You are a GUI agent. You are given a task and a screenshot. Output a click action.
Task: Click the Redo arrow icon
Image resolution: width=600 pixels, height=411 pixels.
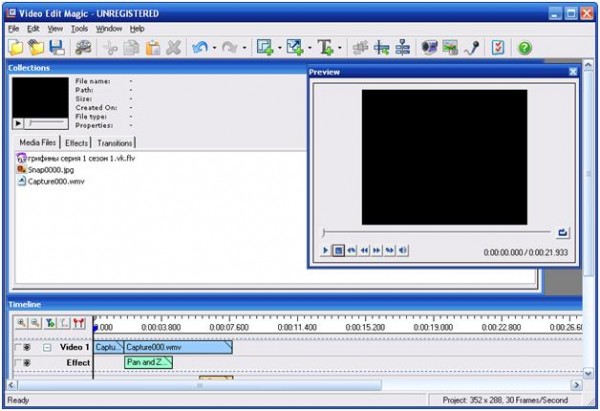coord(230,48)
